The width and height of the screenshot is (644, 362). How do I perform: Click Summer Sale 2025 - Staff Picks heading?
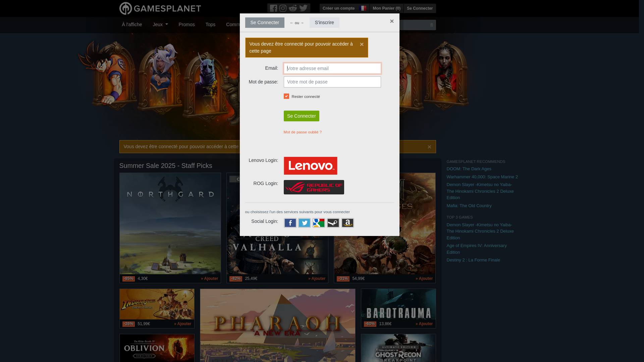click(x=166, y=166)
